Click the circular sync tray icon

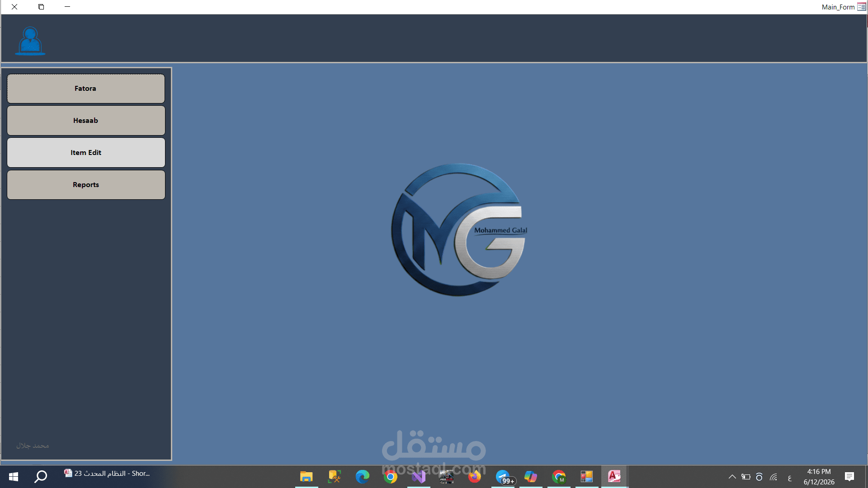[759, 477]
